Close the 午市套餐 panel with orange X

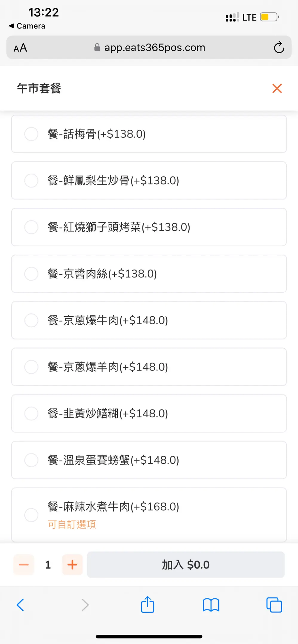[277, 88]
